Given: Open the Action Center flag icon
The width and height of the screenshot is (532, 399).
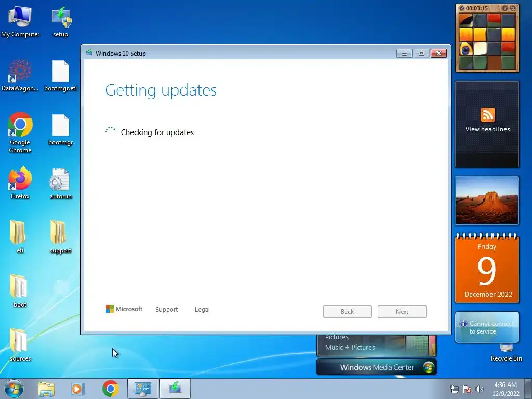Looking at the screenshot, I should coord(467,389).
